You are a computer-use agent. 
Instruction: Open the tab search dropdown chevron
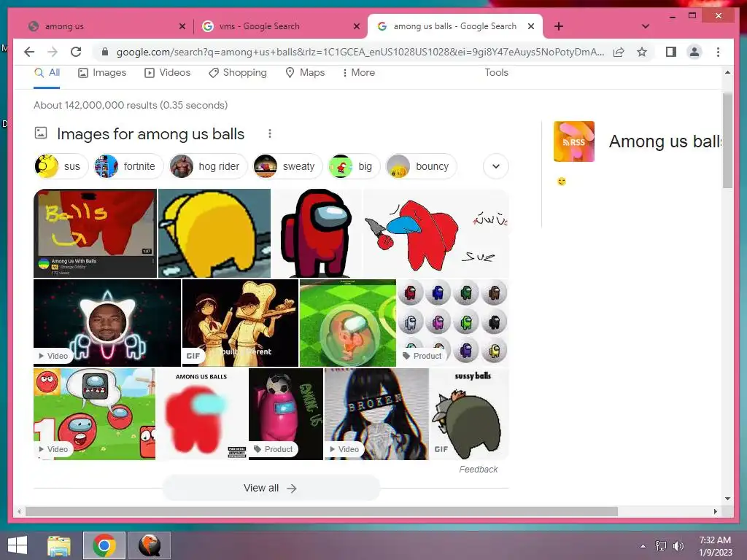click(x=645, y=26)
